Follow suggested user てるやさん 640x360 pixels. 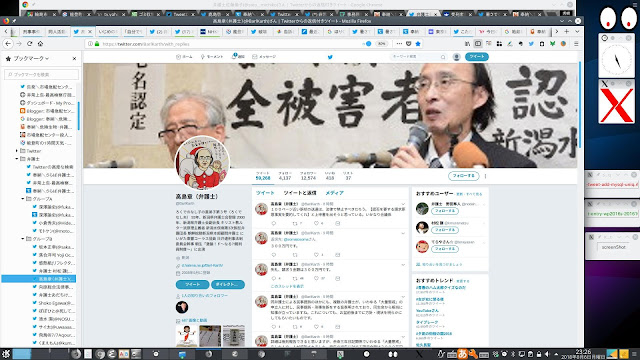(445, 249)
